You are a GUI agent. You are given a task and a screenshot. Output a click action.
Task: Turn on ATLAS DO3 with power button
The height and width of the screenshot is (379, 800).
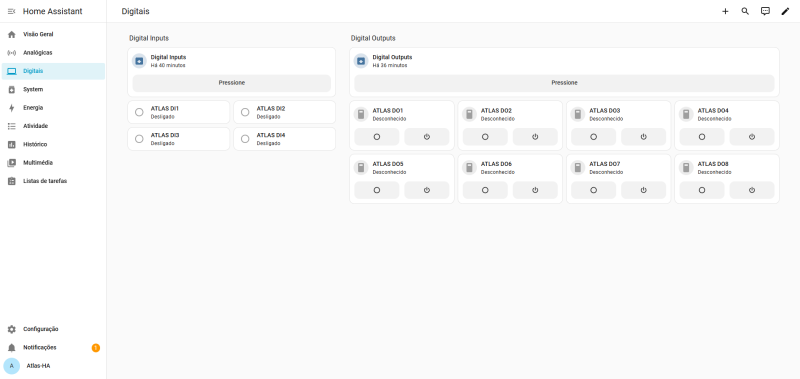643,137
